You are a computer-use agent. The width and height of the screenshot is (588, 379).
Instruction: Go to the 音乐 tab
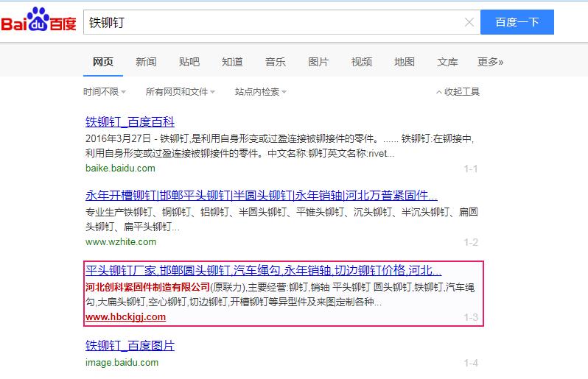pyautogui.click(x=276, y=62)
